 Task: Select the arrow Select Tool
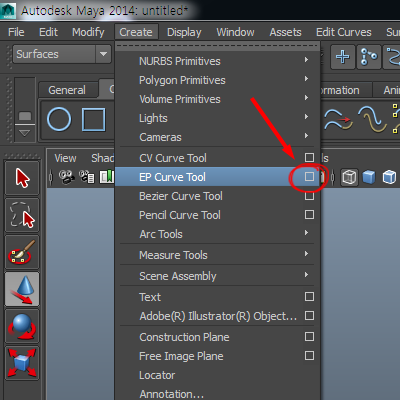[22, 178]
